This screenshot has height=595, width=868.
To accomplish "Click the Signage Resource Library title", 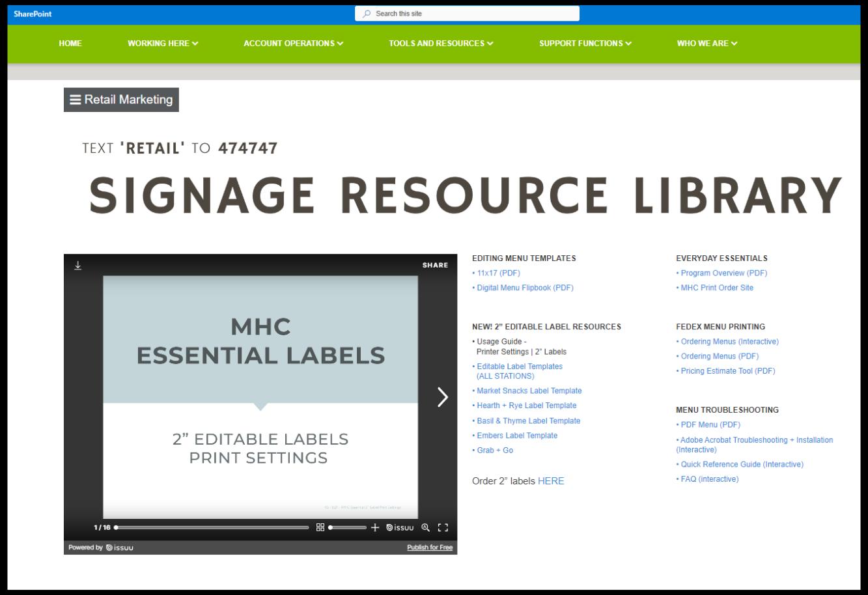I will point(466,195).
